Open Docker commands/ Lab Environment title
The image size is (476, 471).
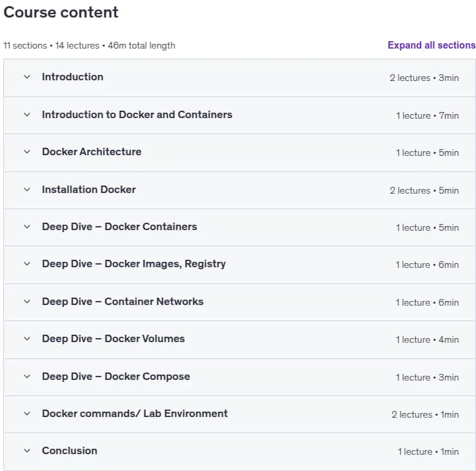[x=135, y=414]
